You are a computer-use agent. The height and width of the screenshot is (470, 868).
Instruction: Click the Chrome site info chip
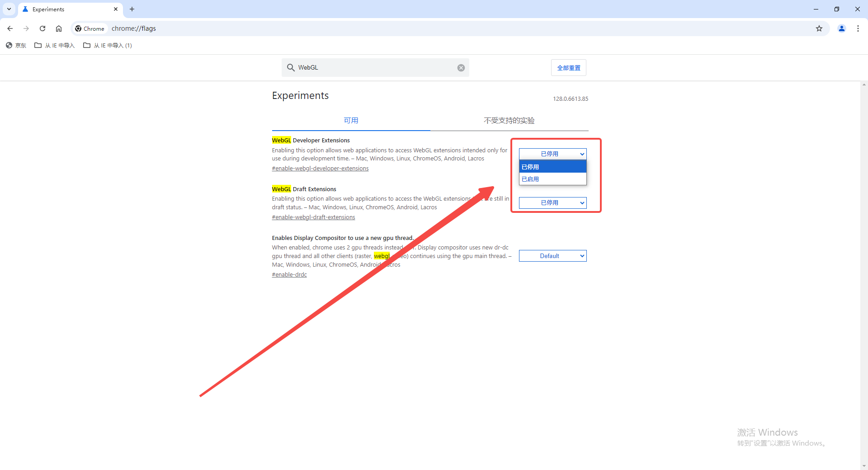click(90, 28)
